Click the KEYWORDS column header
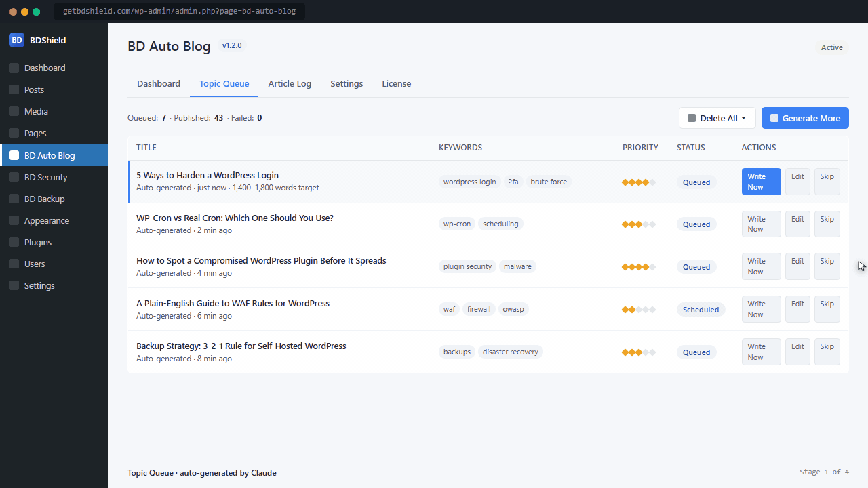The image size is (868, 488). tap(460, 148)
